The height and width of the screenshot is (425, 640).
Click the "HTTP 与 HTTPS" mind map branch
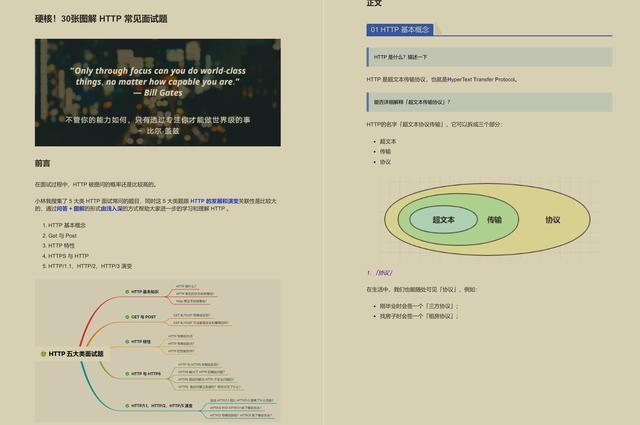[x=143, y=374]
